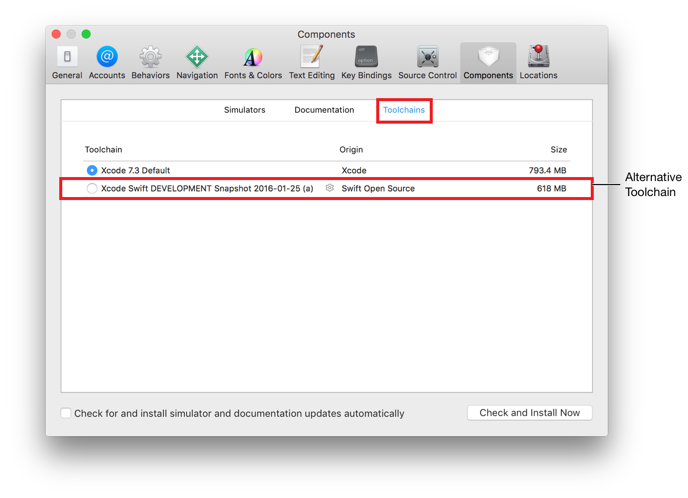Open the Text Editing pane
The image size is (688, 498).
[x=312, y=63]
